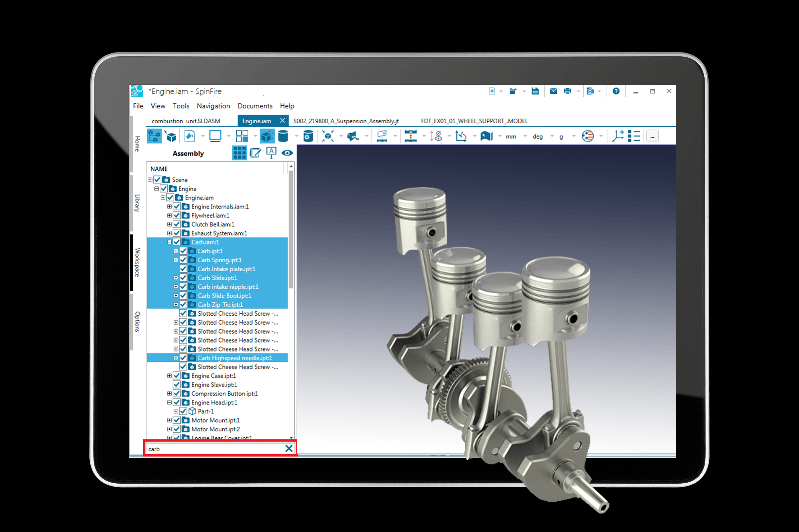Uncheck the Scene checkbox

tap(157, 179)
